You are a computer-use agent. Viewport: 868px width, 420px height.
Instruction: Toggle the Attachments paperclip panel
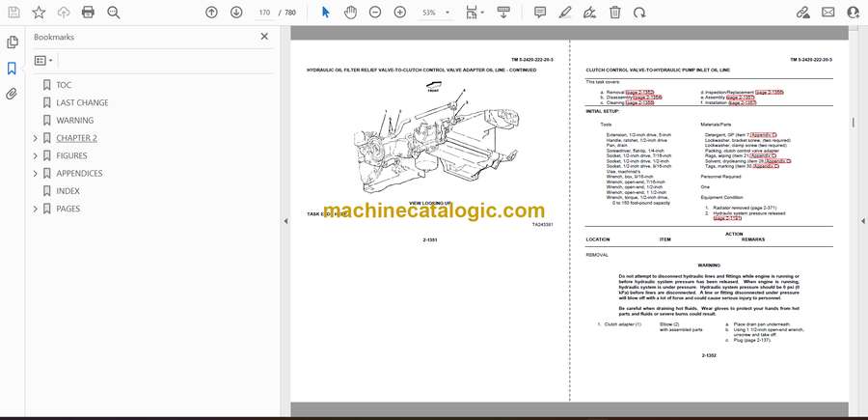[13, 94]
